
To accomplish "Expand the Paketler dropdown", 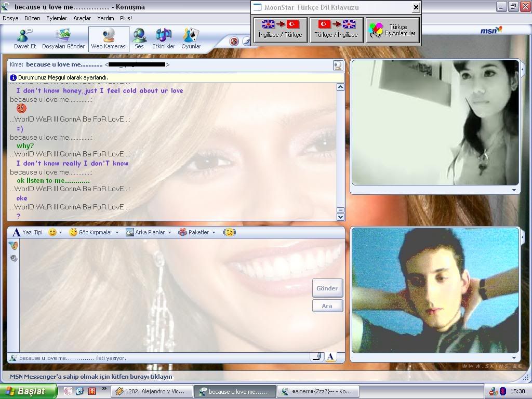I will [x=197, y=232].
